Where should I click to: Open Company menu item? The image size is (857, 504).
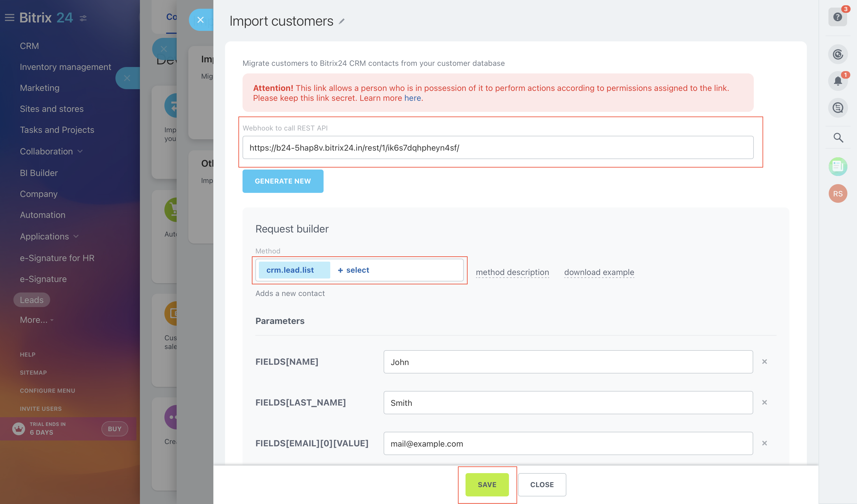(38, 194)
